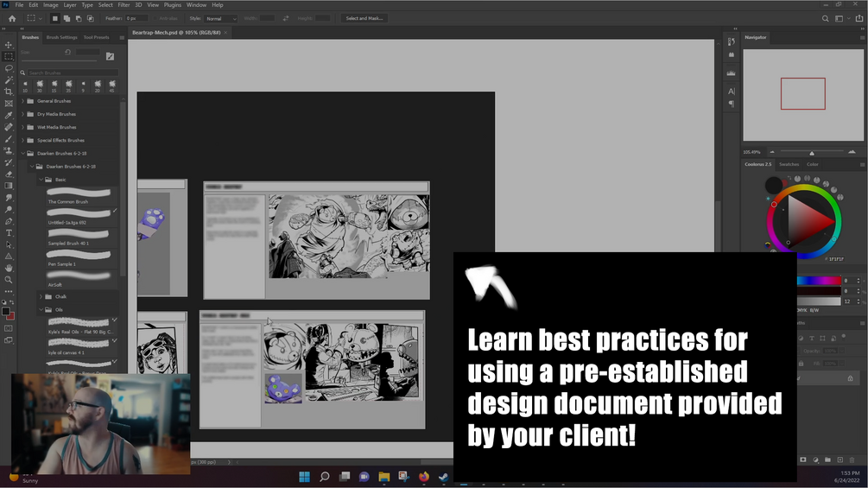This screenshot has width=868, height=488.
Task: Toggle the brush settings panel button
Action: (111, 56)
